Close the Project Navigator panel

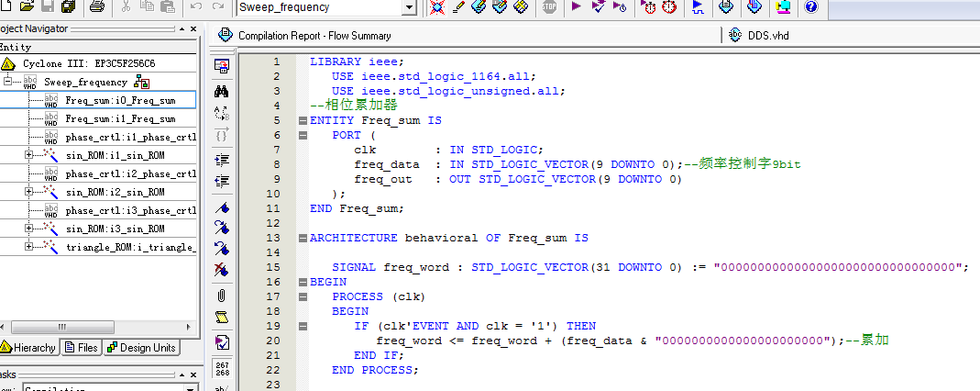click(x=193, y=28)
